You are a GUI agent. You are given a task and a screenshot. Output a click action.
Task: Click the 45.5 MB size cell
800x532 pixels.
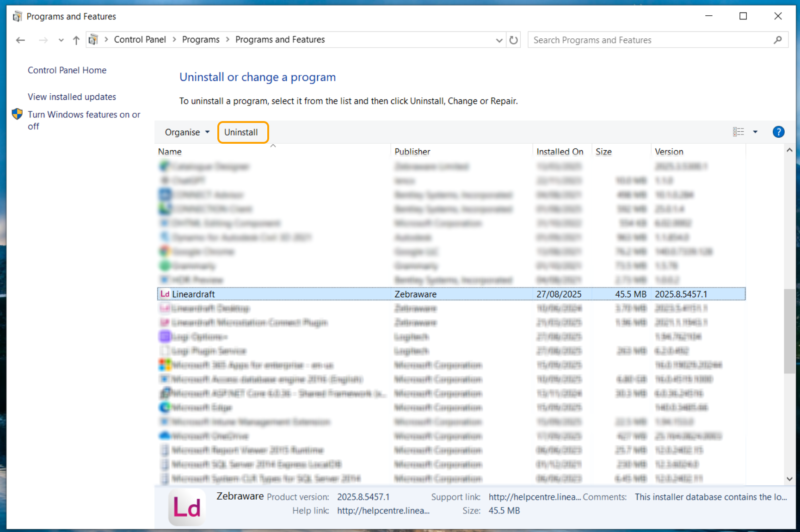pyautogui.click(x=631, y=294)
